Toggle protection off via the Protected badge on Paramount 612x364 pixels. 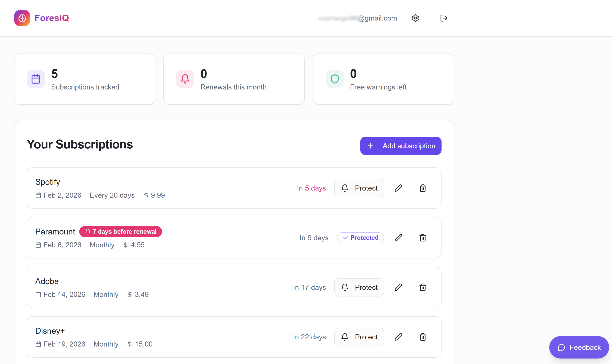(x=360, y=238)
